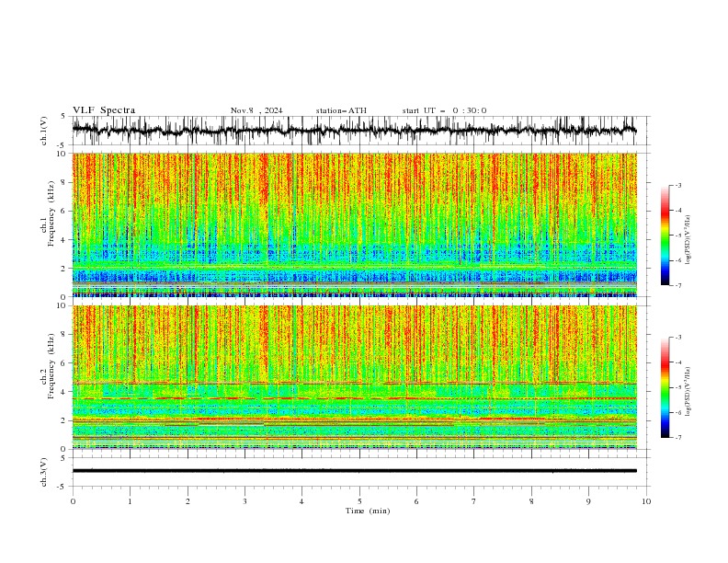Click time axis tick label "1"
728x563 pixels.
[130, 501]
